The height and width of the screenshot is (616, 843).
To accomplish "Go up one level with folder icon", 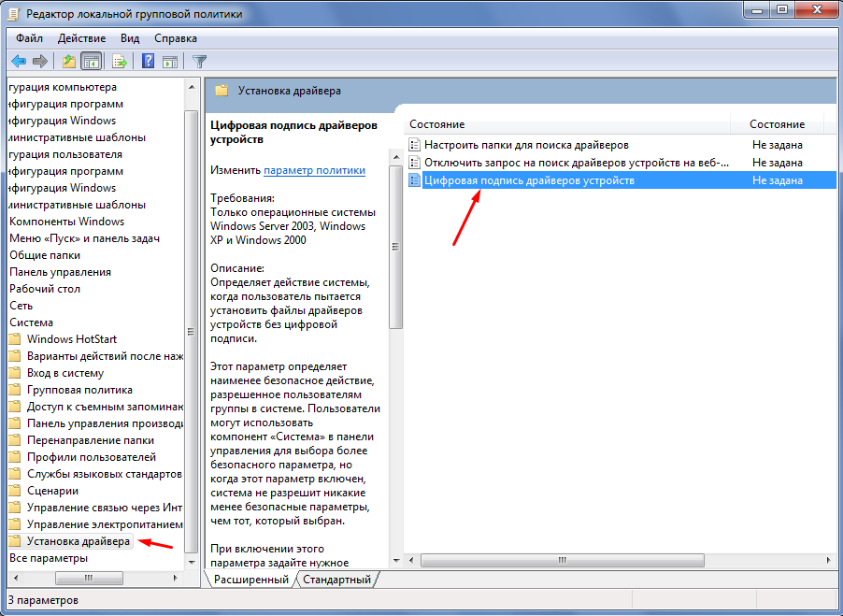I will (x=69, y=62).
